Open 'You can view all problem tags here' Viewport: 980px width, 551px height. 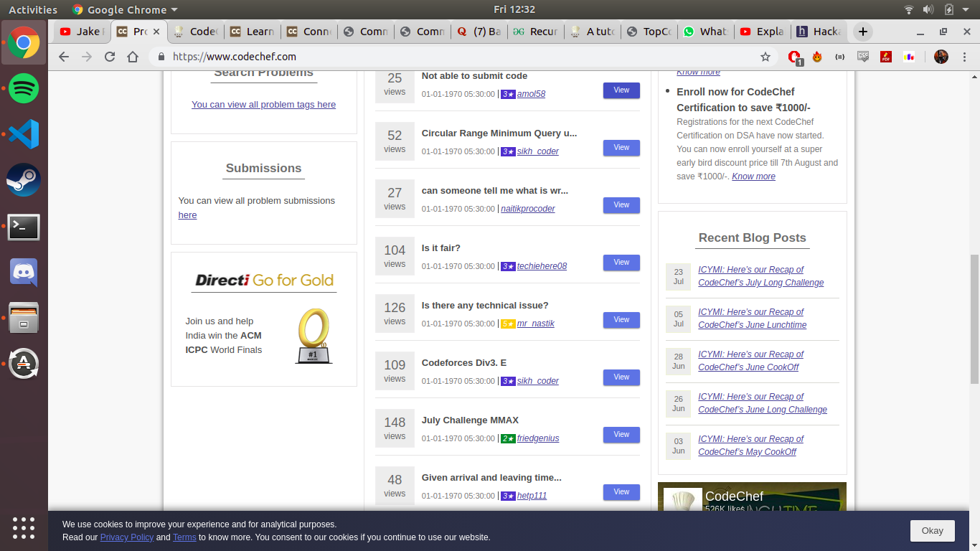263,105
